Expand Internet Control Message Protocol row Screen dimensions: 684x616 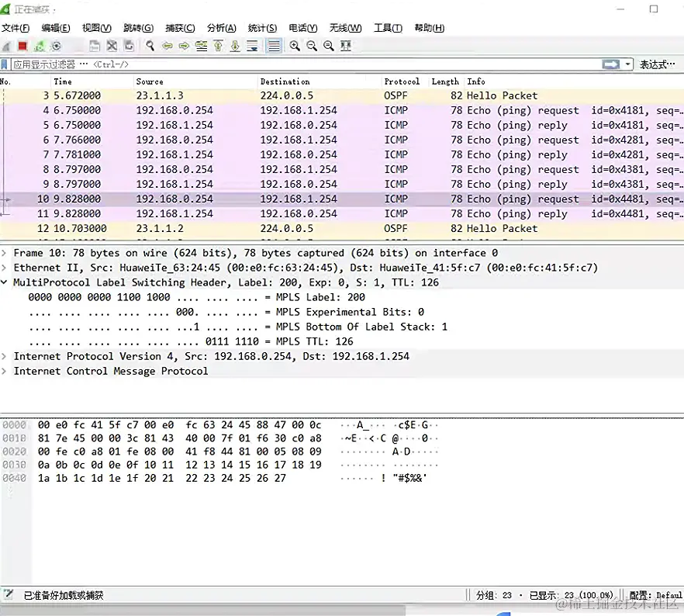coord(4,372)
